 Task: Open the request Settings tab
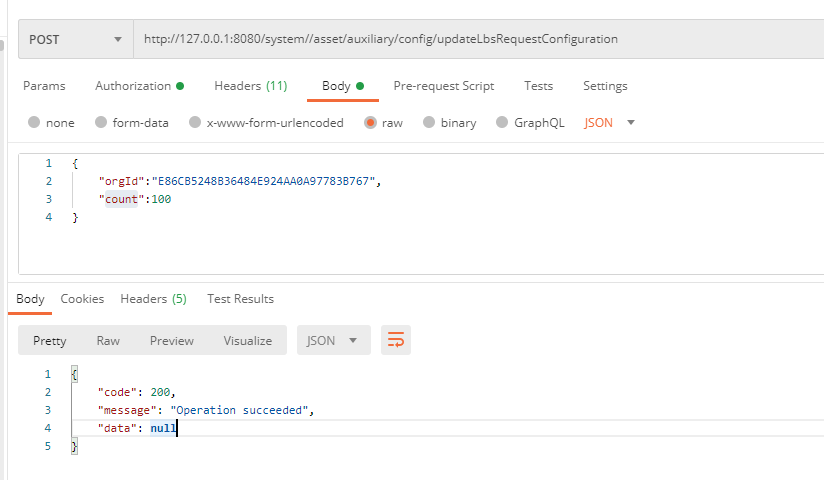pos(605,86)
